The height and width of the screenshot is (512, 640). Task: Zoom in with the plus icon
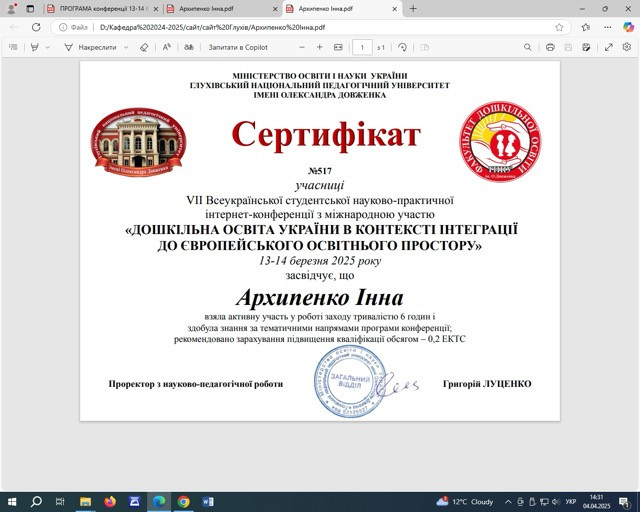(x=320, y=47)
